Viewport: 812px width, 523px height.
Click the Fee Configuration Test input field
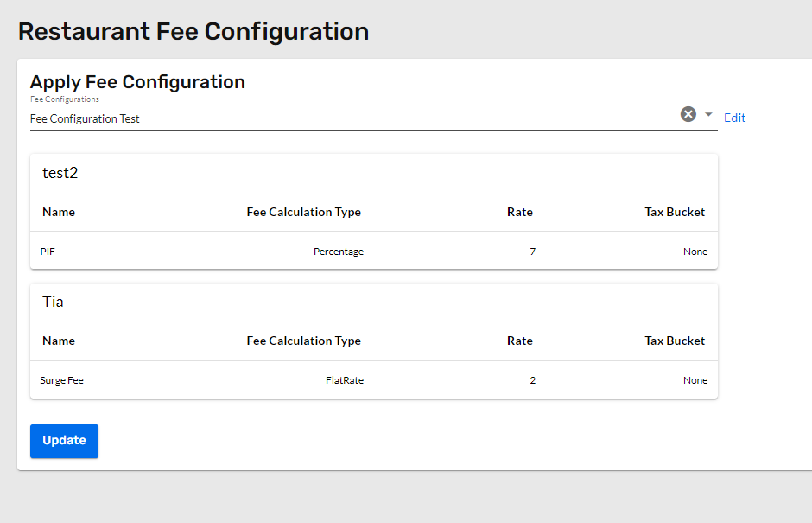pyautogui.click(x=259, y=118)
